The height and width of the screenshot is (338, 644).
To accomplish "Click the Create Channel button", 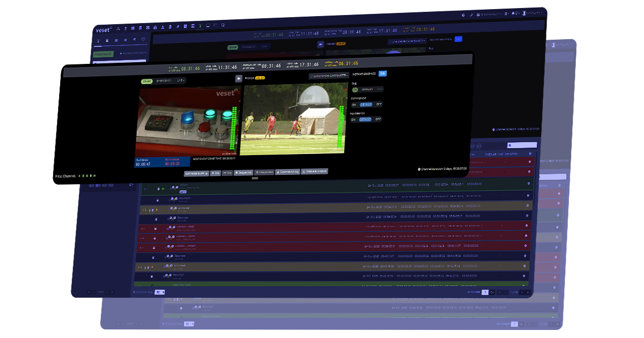I will coord(104,54).
